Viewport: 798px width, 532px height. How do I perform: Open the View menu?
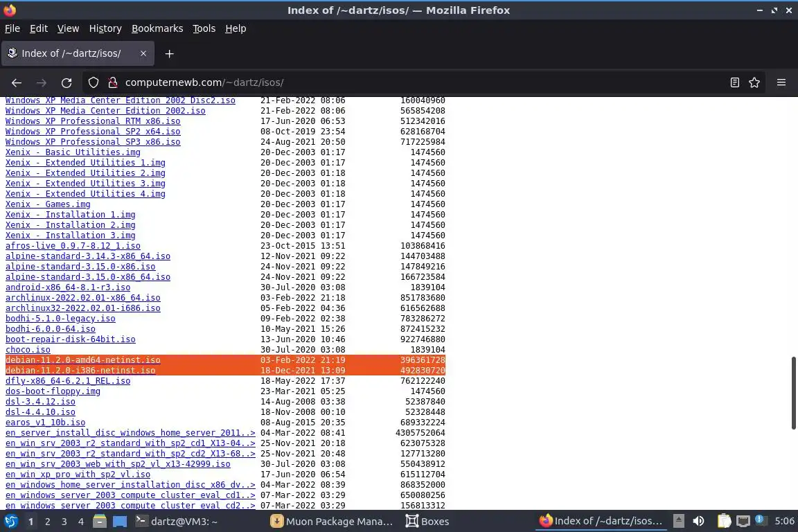(68, 28)
